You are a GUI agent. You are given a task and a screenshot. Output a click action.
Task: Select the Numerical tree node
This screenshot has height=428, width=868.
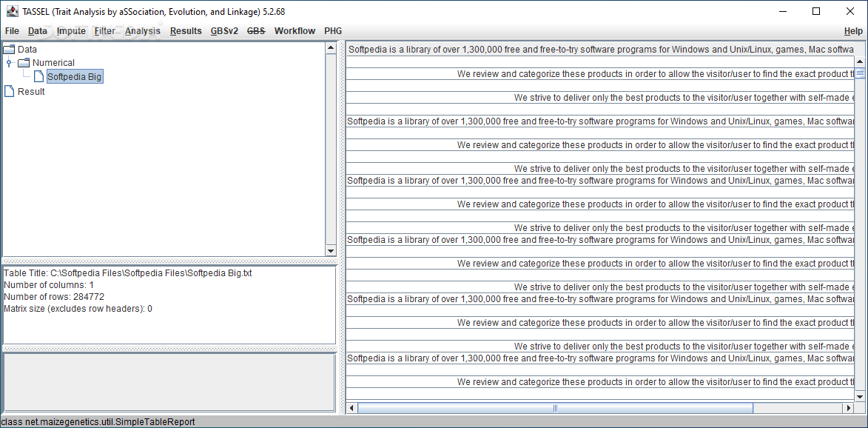[x=53, y=62]
